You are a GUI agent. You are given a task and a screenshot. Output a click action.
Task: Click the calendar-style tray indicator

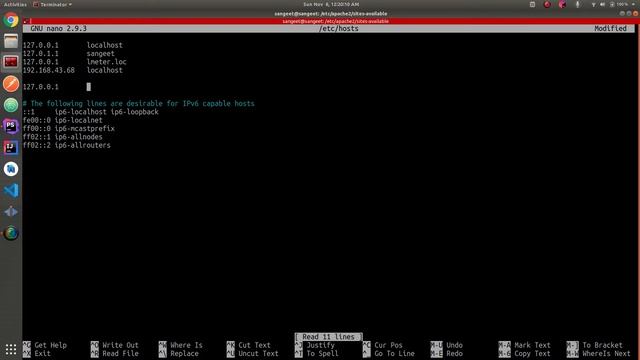[532, 4]
